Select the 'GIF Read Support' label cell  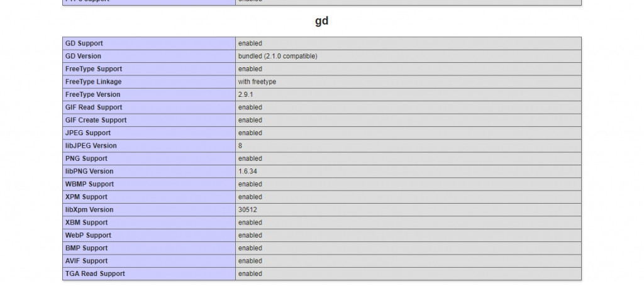149,107
